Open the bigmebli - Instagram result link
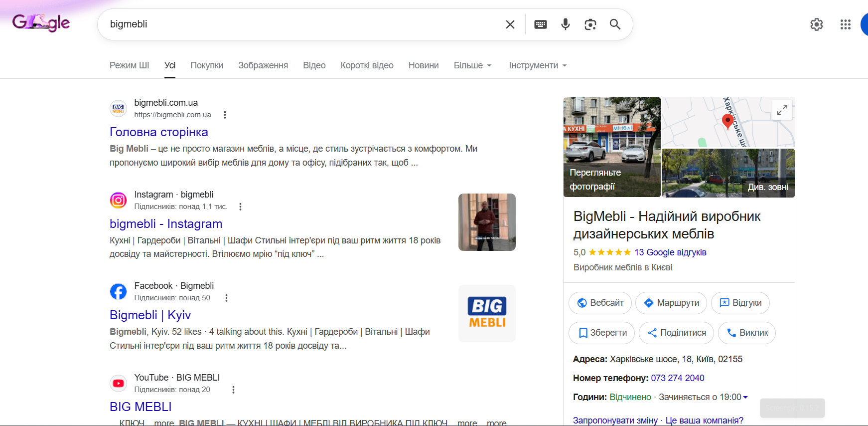Screen dimensions: 868x426 [166, 224]
